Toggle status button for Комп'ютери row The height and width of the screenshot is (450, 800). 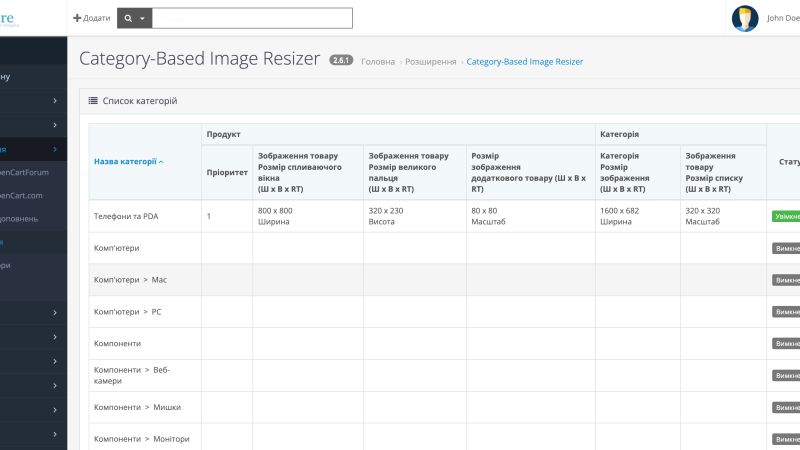[x=786, y=248]
